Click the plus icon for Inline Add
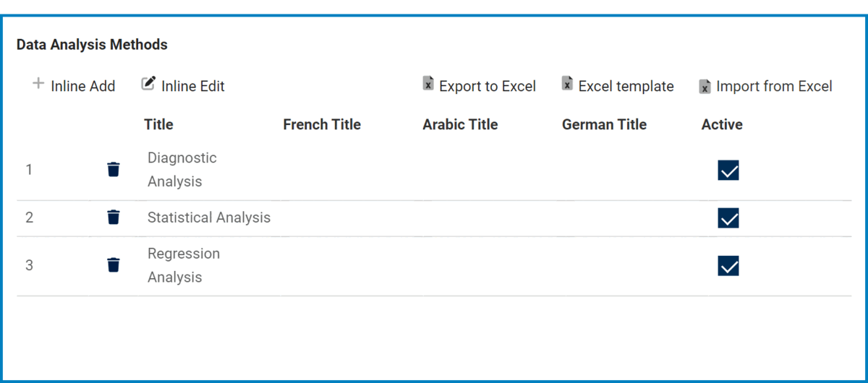 tap(38, 84)
